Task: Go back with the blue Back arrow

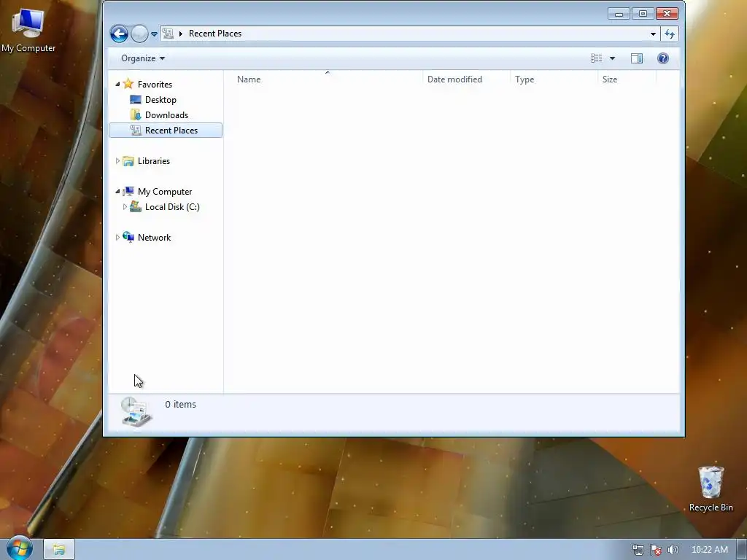Action: 119,34
